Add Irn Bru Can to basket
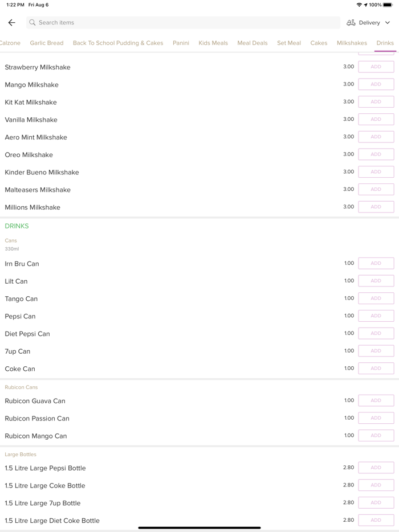This screenshot has width=399, height=532. [x=376, y=263]
